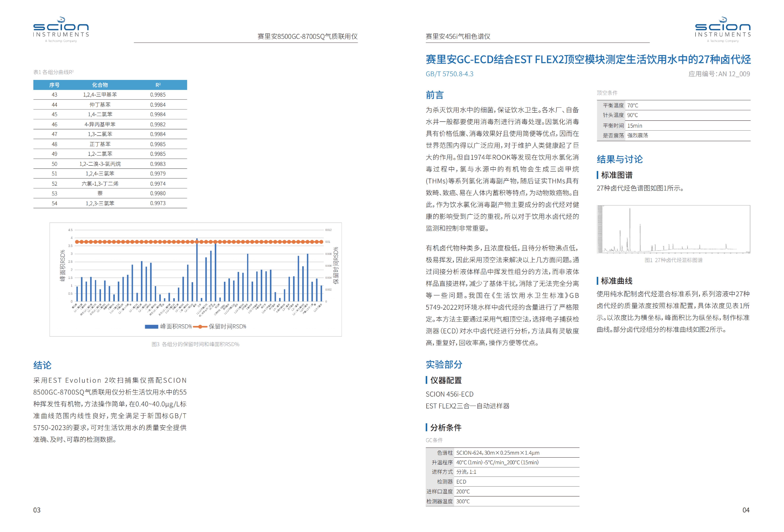This screenshot has height=532, width=784.
Task: Click the 结论 section heading
Action: [x=42, y=365]
